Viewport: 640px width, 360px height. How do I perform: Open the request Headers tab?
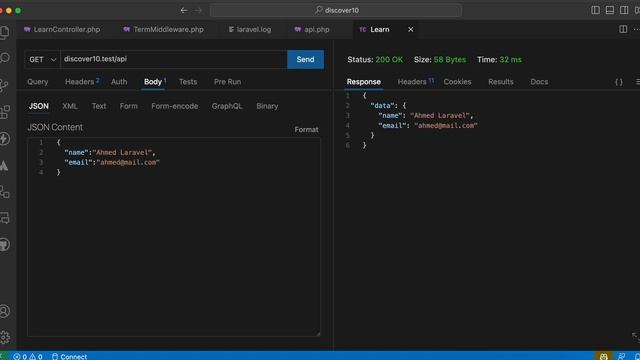pyautogui.click(x=82, y=82)
